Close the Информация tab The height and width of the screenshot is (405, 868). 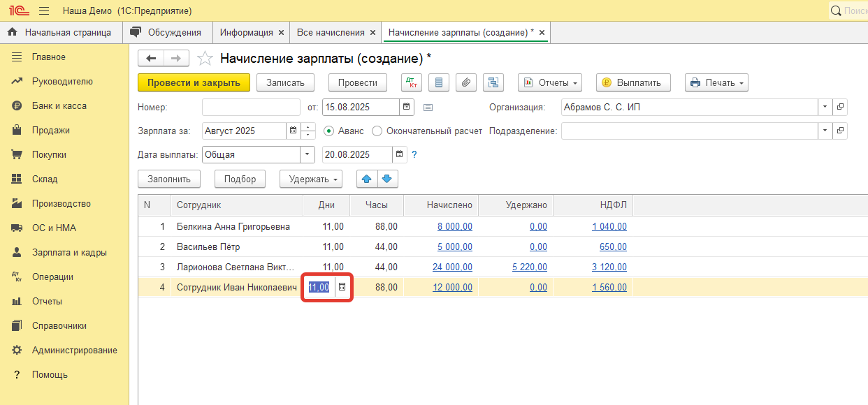(x=281, y=32)
